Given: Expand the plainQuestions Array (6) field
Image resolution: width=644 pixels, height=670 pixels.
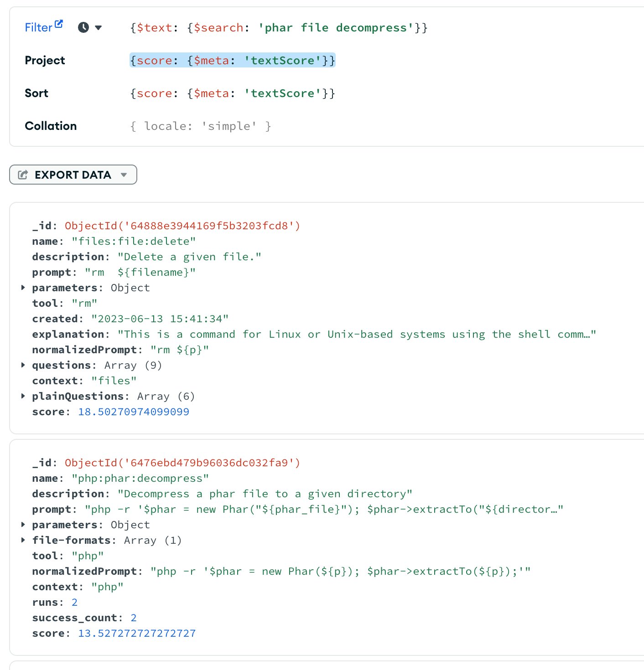Looking at the screenshot, I should 23,396.
